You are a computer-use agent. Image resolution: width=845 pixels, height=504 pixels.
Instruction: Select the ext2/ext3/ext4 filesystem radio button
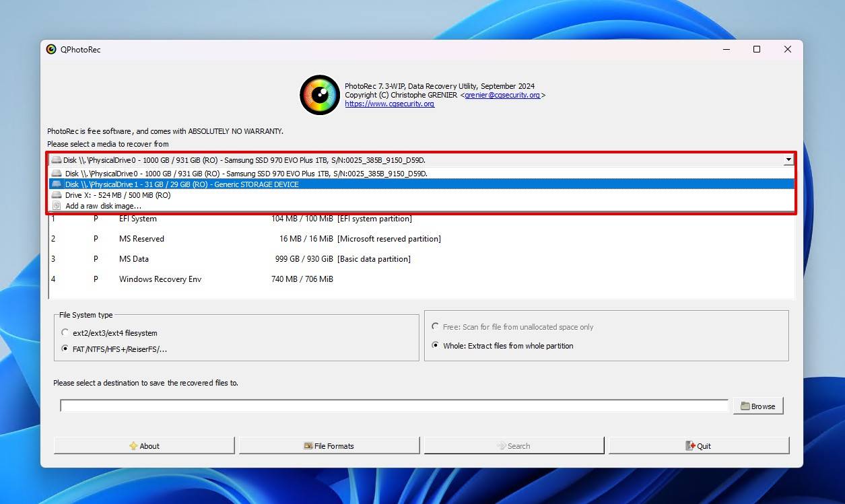coord(65,333)
